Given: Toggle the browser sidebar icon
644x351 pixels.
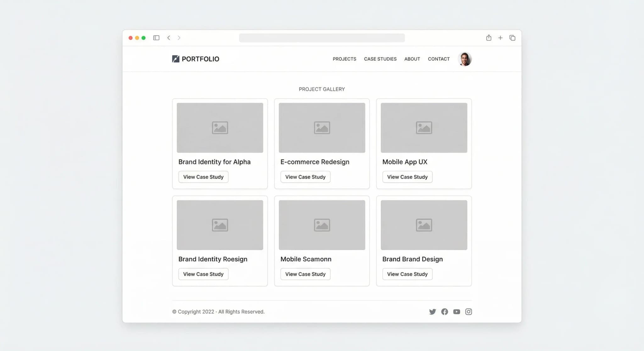Looking at the screenshot, I should (156, 38).
